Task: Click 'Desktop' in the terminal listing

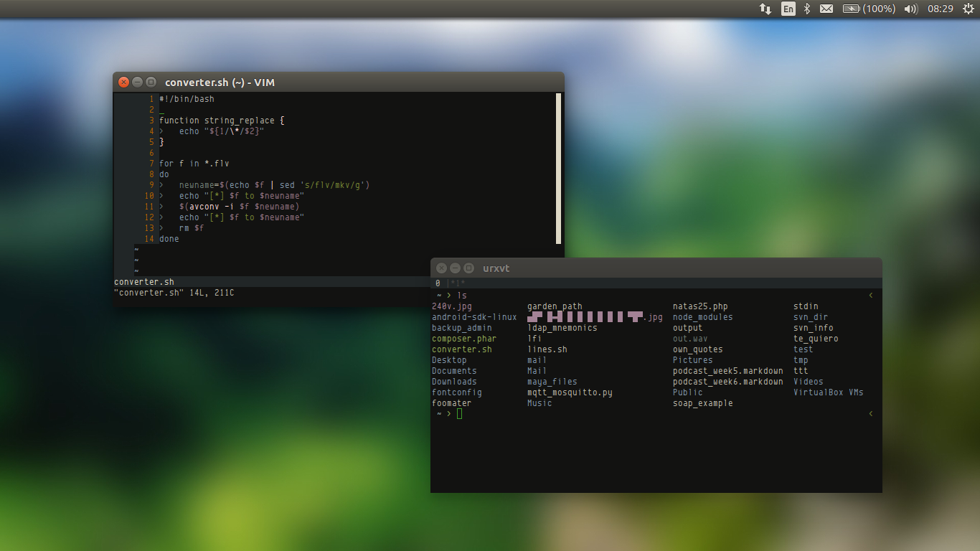Action: click(x=449, y=360)
